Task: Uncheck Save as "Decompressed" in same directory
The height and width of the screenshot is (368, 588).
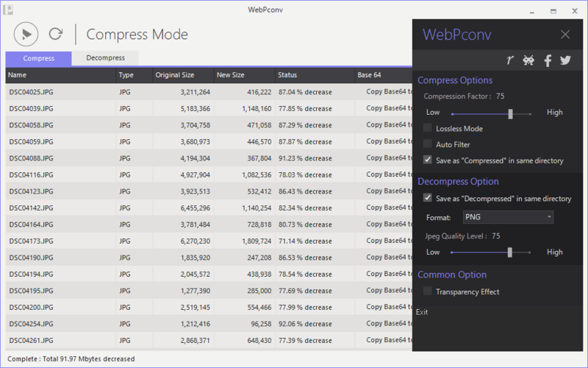Action: [x=428, y=198]
